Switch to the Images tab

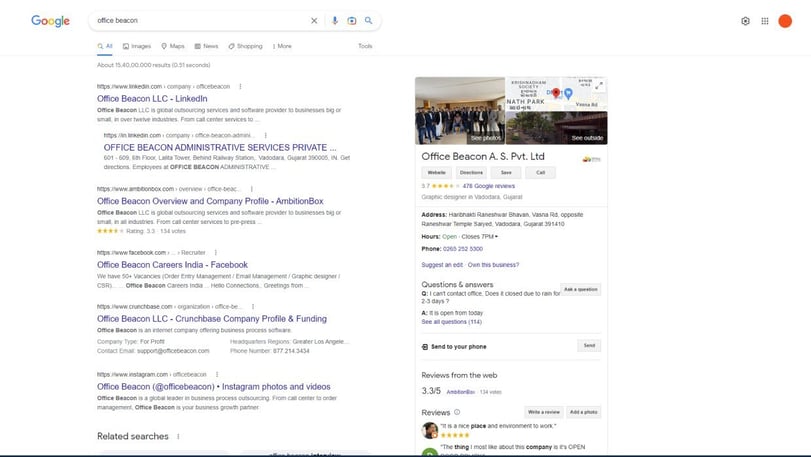point(137,46)
